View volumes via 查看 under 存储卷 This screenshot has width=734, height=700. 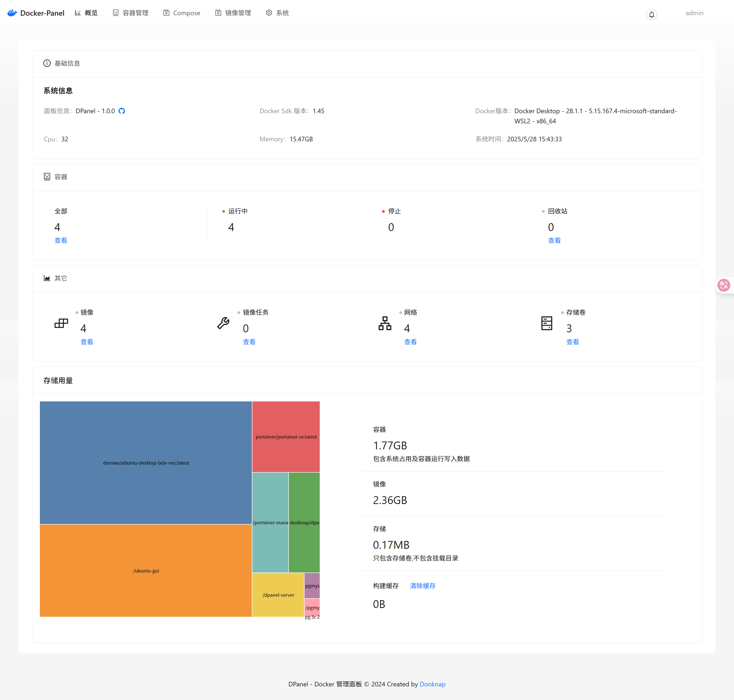click(x=572, y=342)
